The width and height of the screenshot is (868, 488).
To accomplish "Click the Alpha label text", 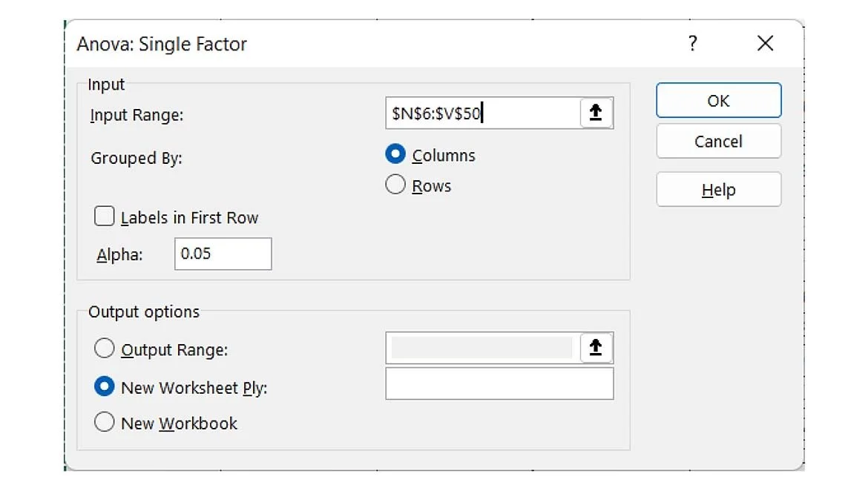I will pyautogui.click(x=119, y=254).
